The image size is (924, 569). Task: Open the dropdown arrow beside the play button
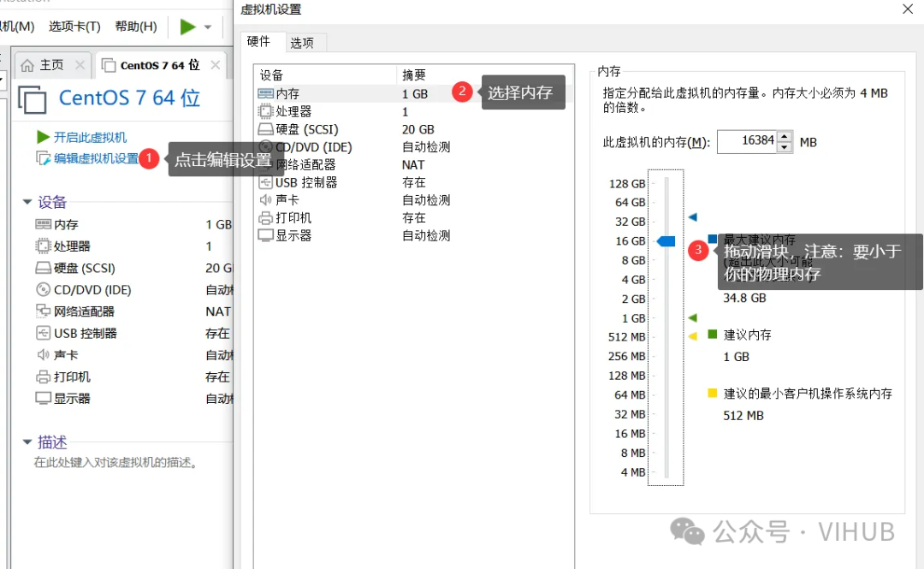coord(207,27)
